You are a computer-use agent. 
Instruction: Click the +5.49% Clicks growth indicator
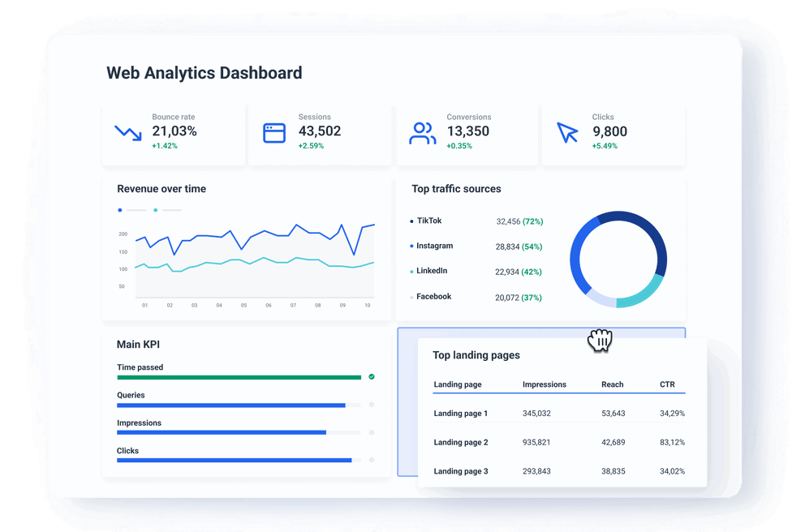click(x=603, y=146)
